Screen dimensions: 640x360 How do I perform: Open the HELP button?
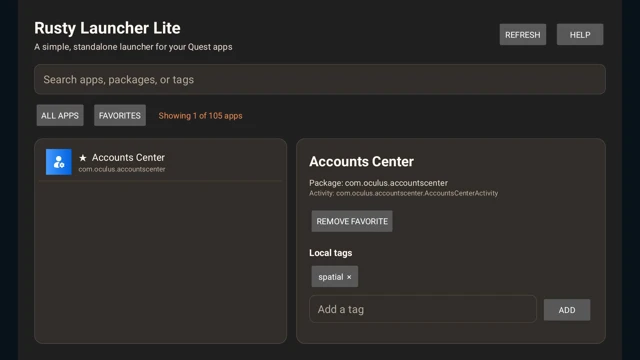(580, 35)
